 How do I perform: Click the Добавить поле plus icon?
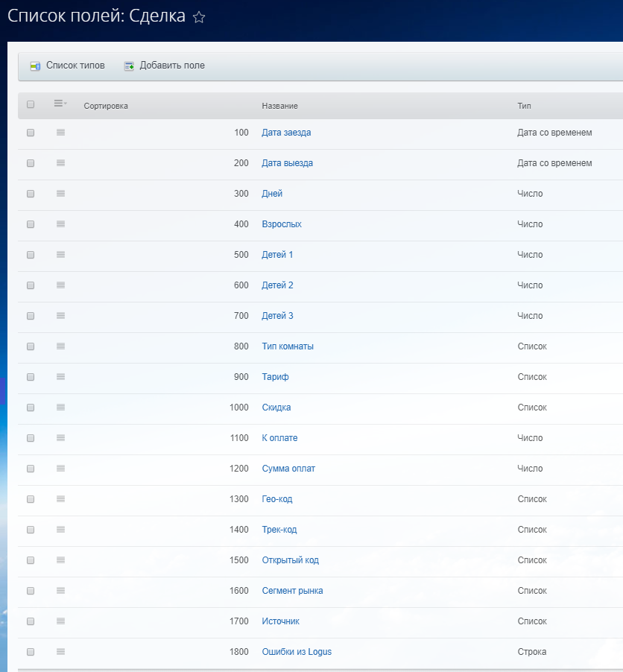point(129,66)
